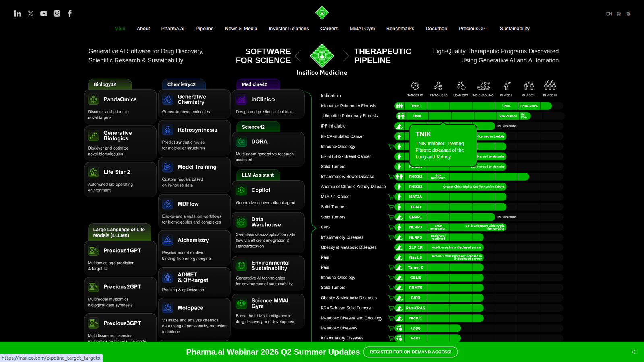The width and height of the screenshot is (644, 362).
Task: Select the LLM Assistant tab
Action: tap(258, 175)
